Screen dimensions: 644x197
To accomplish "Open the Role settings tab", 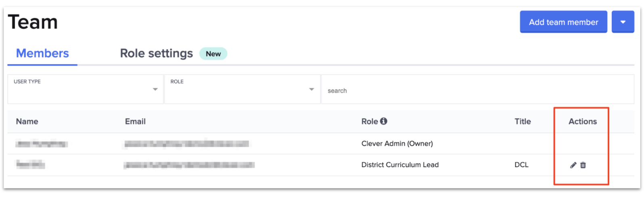I will (156, 53).
